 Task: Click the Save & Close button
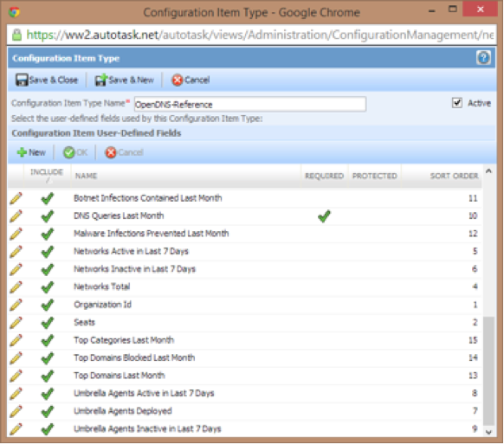tap(47, 80)
